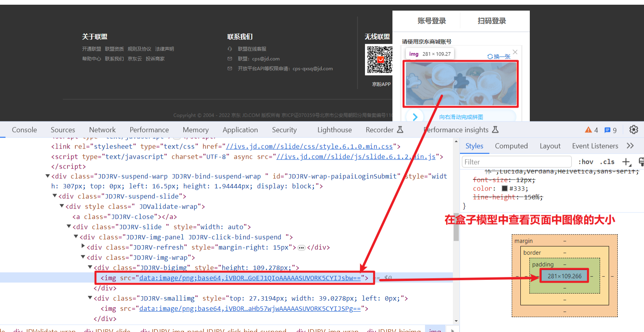Switch to Event Listeners pane tab
Viewport: 644px width, 332px height.
click(595, 146)
